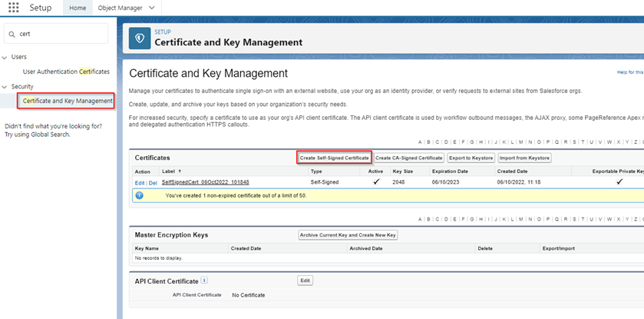Click the No Certificate value text

(249, 295)
